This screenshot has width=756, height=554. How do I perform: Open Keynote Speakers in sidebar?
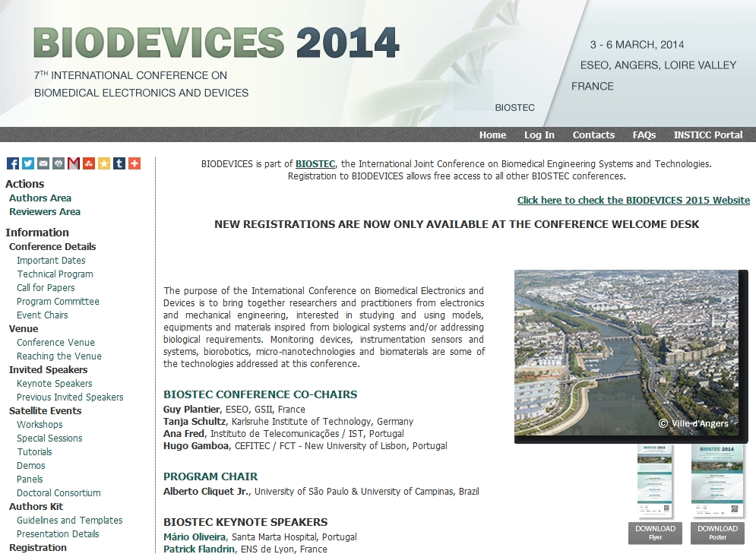pyautogui.click(x=55, y=384)
